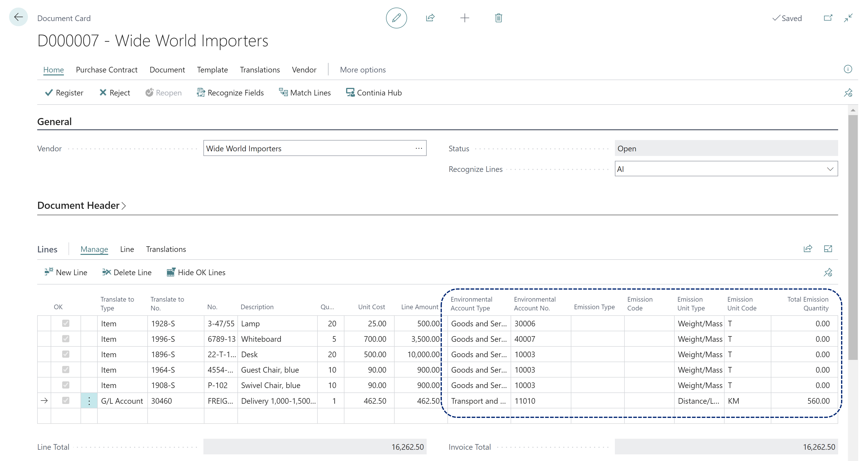Toggle the OK checkbox for the Lamp line
Screen dimensions: 868x461
66,323
